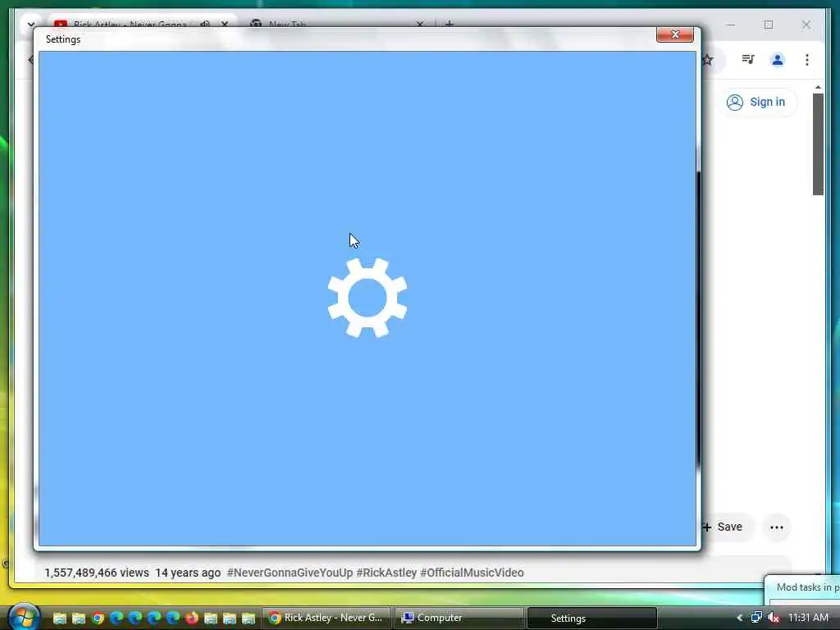Screen dimensions: 840x630
Task: Open Chrome's media control icon
Action: click(748, 59)
